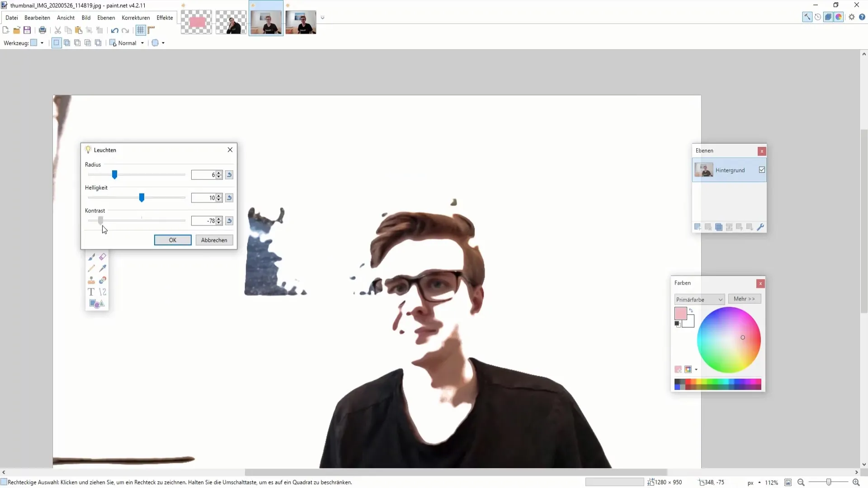Open the Effekte menu
868x488 pixels.
[x=165, y=18]
